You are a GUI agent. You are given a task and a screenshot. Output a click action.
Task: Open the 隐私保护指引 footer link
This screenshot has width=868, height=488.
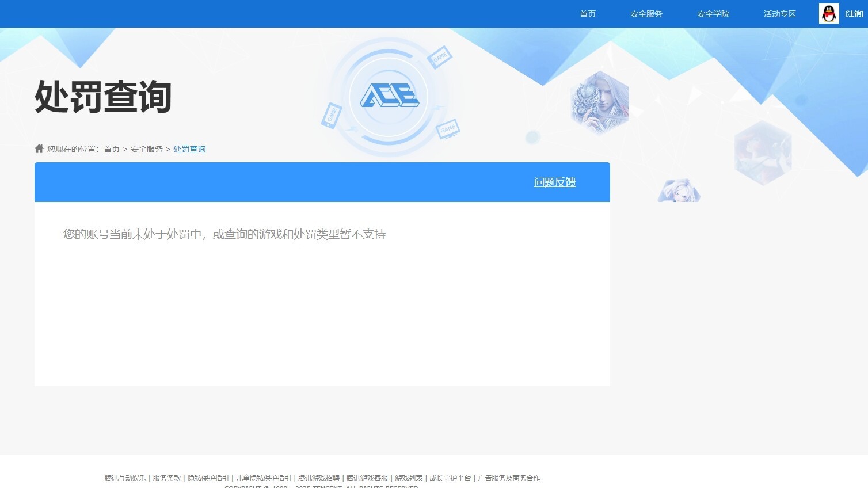[208, 478]
